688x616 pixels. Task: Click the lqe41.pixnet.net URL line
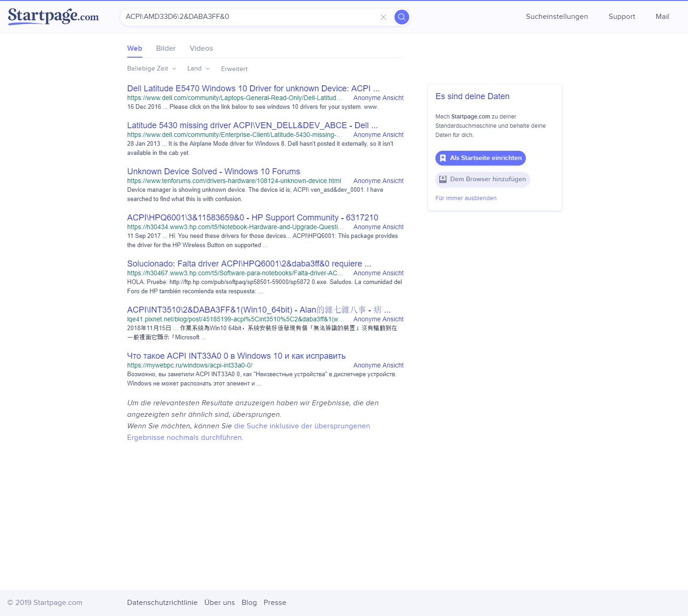tap(236, 319)
